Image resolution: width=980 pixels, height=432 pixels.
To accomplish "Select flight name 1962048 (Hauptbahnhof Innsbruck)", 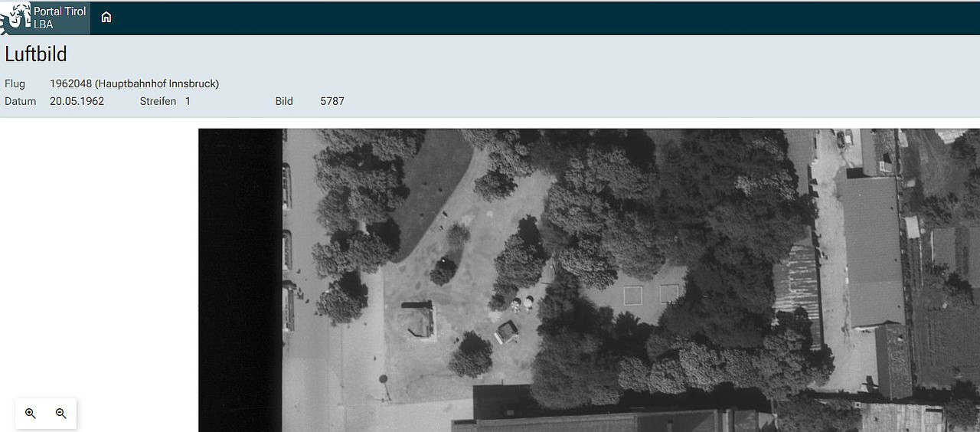I will tap(134, 83).
